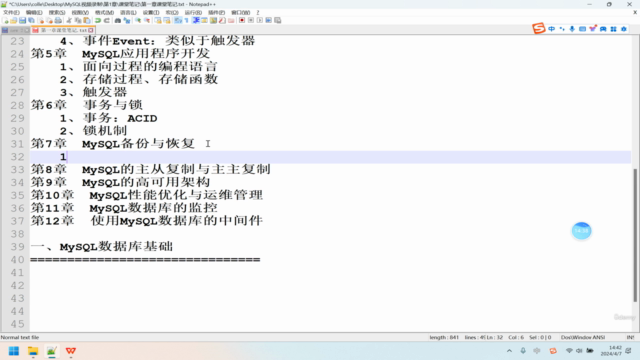The height and width of the screenshot is (360, 640).
Task: Switch Sogou Chinese/English mode 中
Action: pyautogui.click(x=551, y=29)
